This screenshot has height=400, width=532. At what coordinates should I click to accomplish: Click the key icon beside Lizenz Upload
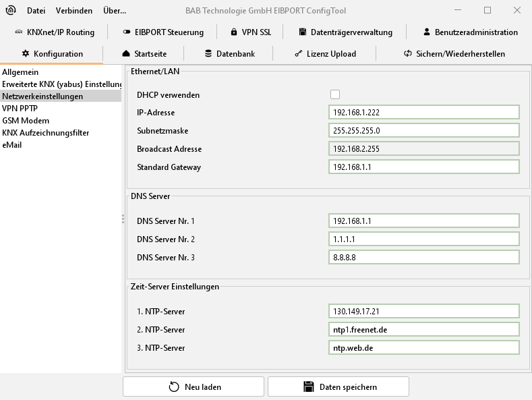point(298,54)
